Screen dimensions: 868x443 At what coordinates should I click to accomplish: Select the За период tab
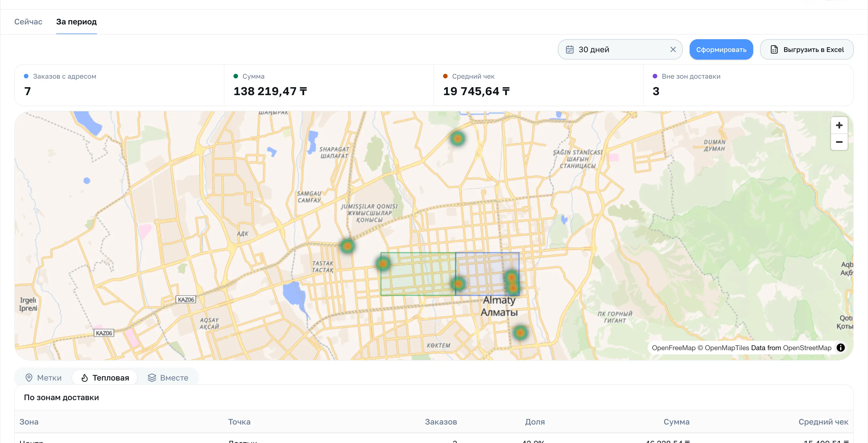tap(76, 22)
